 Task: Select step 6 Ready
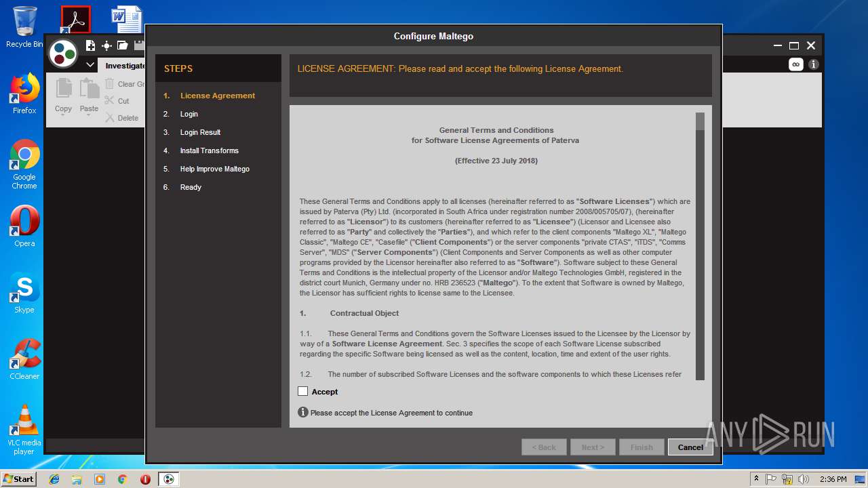tap(191, 187)
